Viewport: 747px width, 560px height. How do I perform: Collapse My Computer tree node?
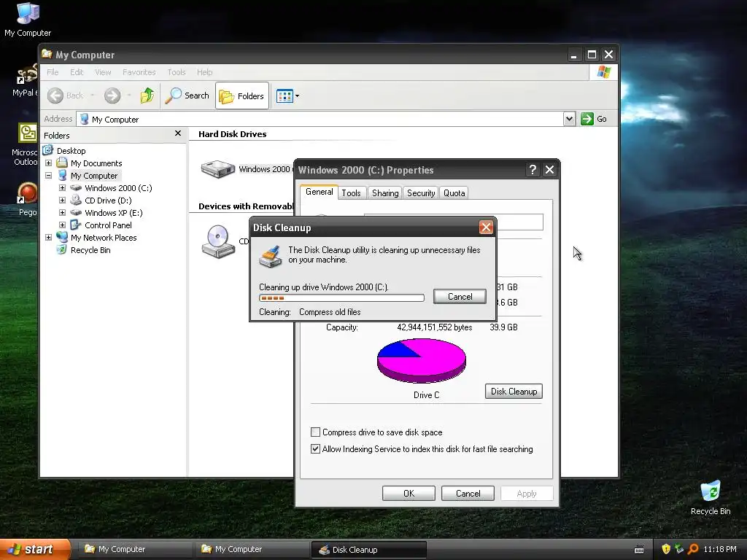point(48,175)
